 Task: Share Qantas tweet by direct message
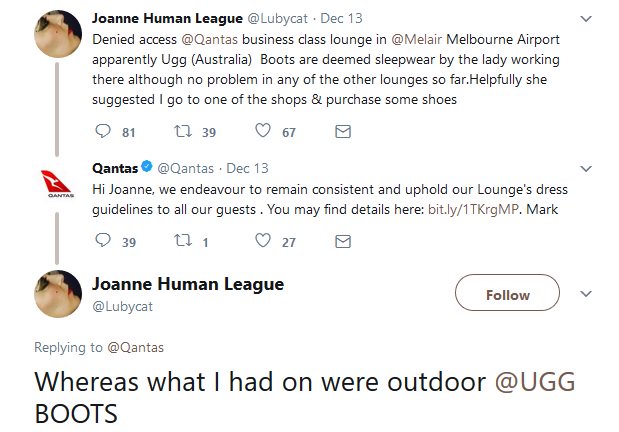coord(342,241)
